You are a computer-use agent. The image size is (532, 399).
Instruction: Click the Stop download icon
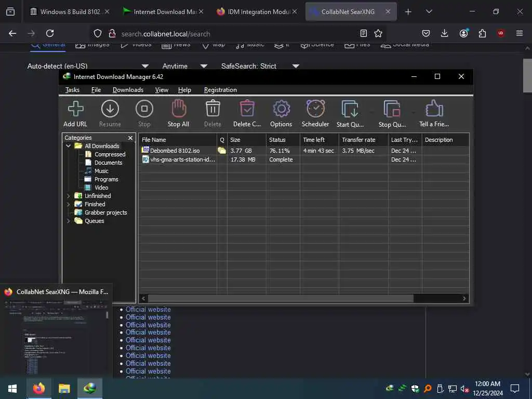[144, 113]
